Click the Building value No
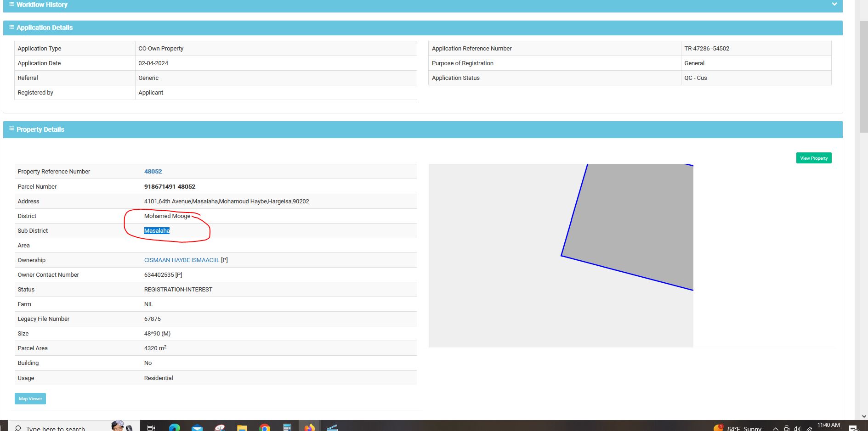 click(x=148, y=363)
